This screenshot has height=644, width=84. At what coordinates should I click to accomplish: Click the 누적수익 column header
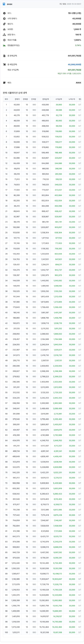[x=72, y=99]
